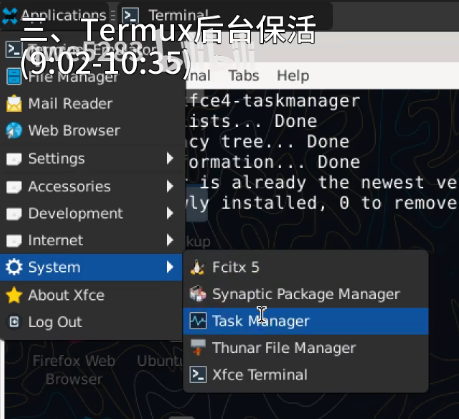
Task: Open the Tabs menu in terminal
Action: click(x=244, y=76)
